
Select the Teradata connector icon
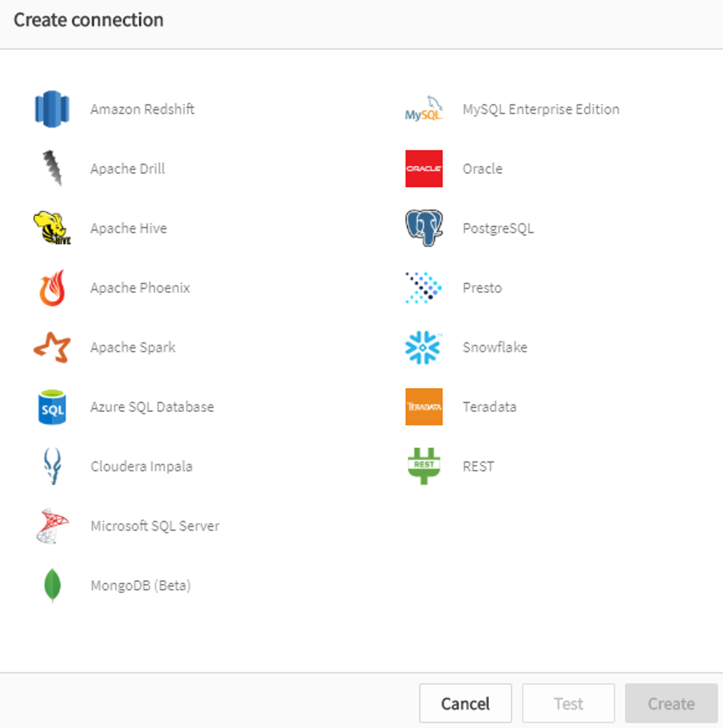tap(424, 406)
